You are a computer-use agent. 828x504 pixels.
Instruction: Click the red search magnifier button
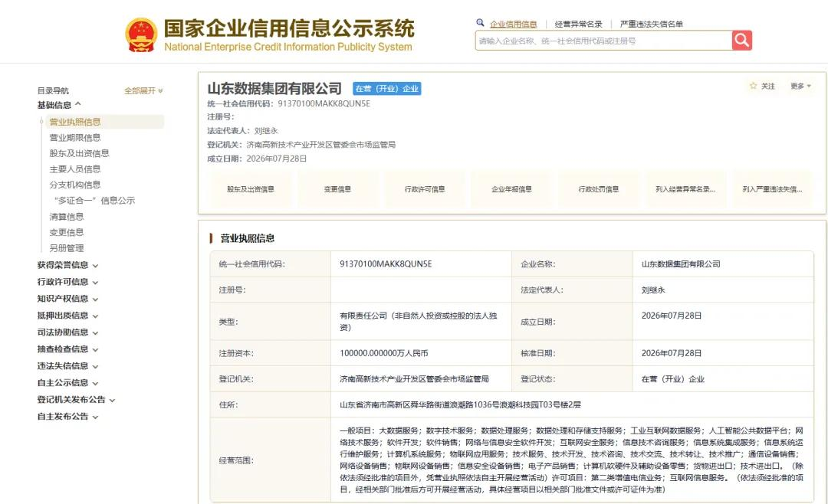click(x=741, y=40)
